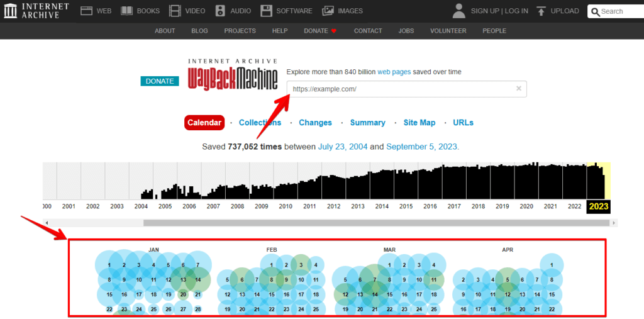Screen dimensions: 644x319
Task: Select year 2022 on the timeline
Action: 575,206
